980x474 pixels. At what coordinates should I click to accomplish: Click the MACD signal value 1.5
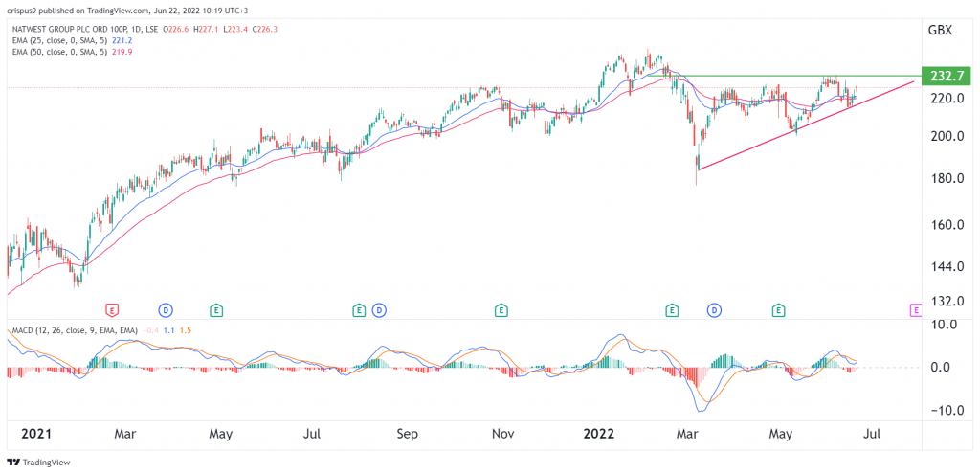coord(187,329)
